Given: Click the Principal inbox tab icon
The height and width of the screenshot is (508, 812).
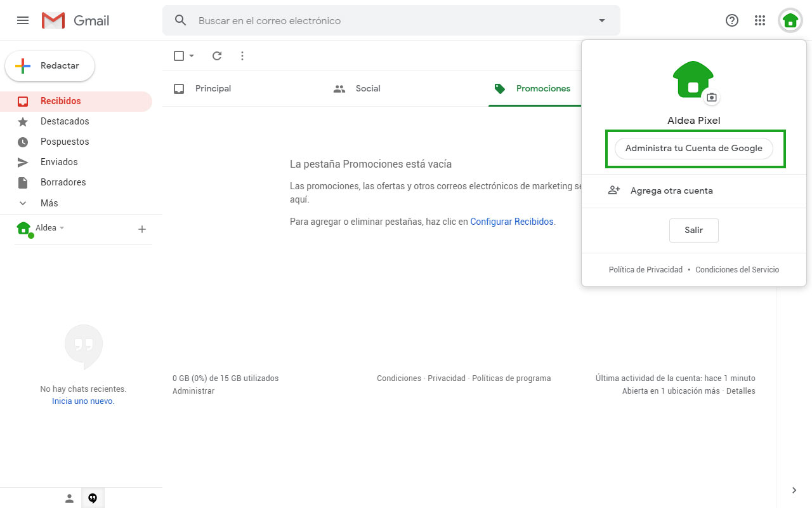Looking at the screenshot, I should [179, 89].
